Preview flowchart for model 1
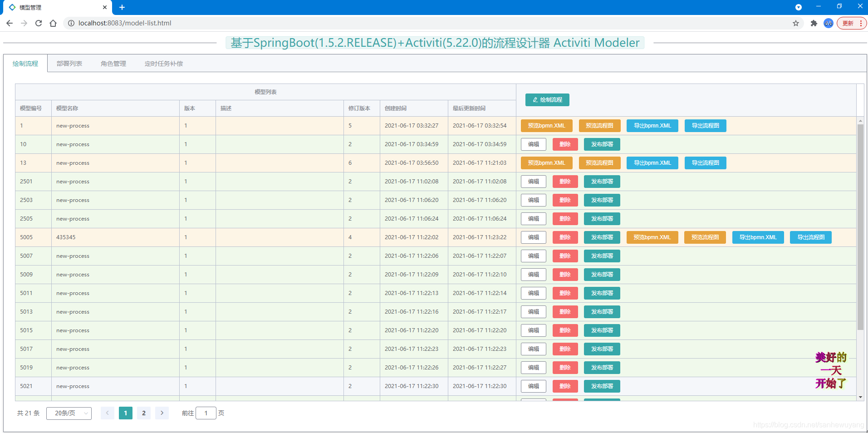This screenshot has width=868, height=433. [x=599, y=126]
